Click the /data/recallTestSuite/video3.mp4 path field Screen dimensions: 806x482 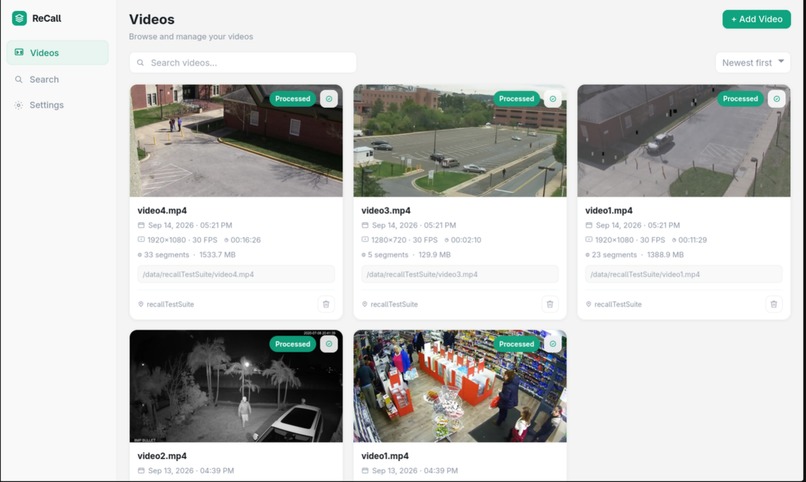[460, 274]
